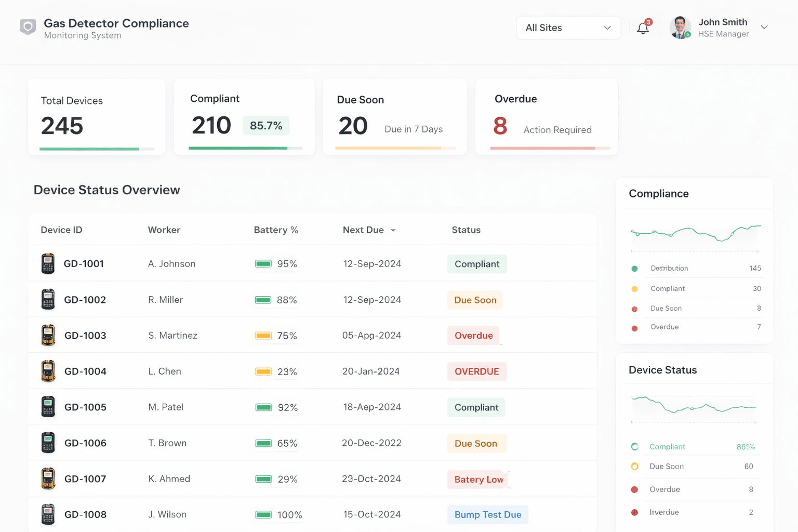Click the Total Devices summary card
798x532 pixels.
(96, 116)
